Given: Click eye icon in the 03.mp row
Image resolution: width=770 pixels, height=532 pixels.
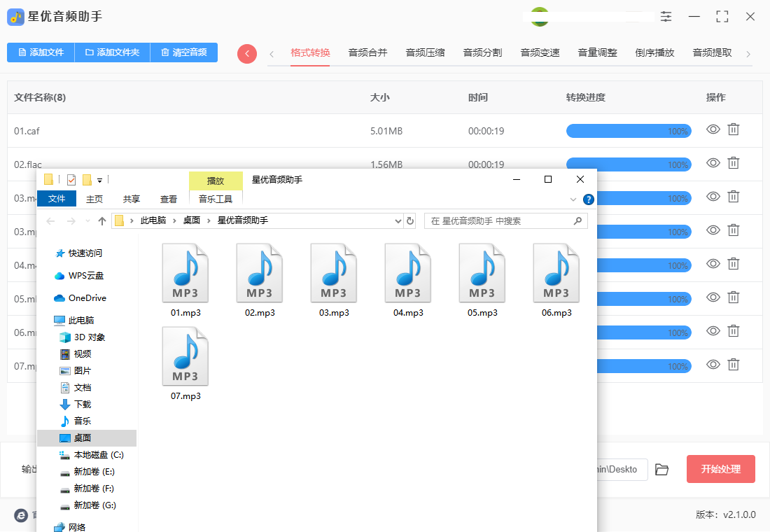Looking at the screenshot, I should point(713,230).
